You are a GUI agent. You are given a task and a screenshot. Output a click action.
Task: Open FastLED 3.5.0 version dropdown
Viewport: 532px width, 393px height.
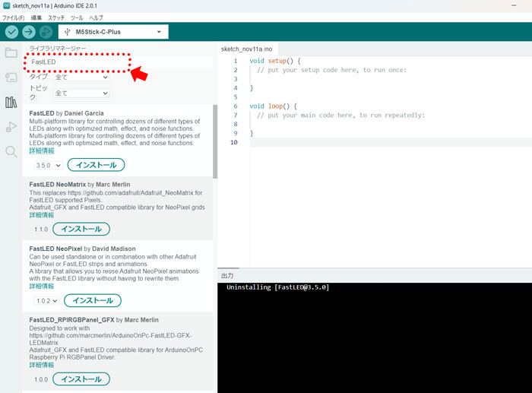48,165
